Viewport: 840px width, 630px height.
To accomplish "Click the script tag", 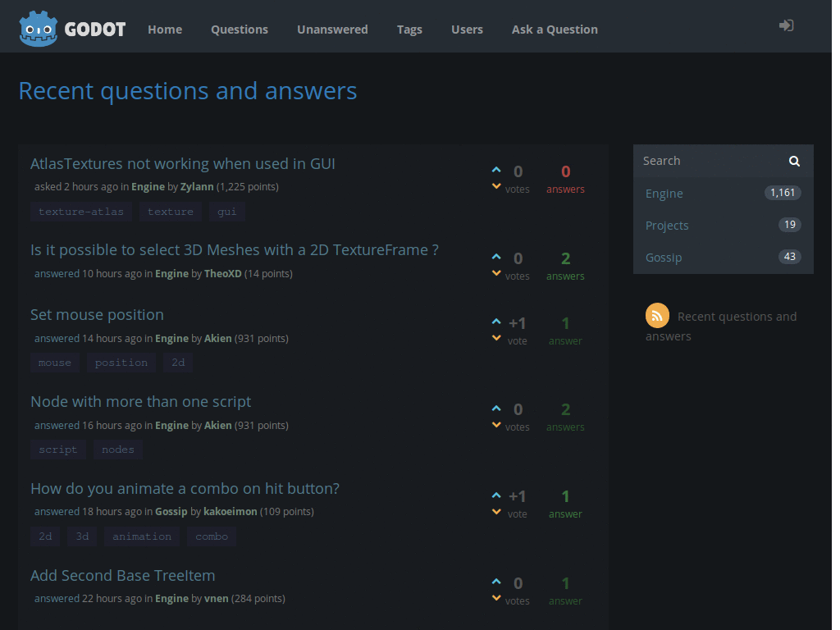I will (58, 450).
